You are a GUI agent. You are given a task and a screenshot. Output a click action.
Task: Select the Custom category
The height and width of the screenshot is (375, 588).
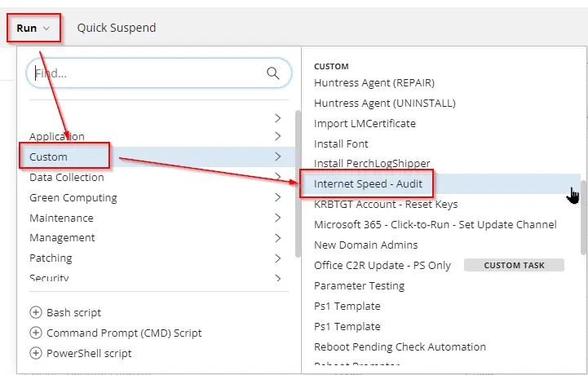tap(48, 157)
